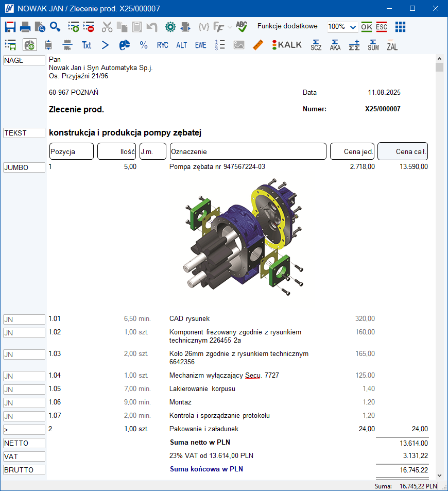Image resolution: width=448 pixels, height=491 pixels.
Task: Open the JUMBO row type selector
Action: (24, 167)
